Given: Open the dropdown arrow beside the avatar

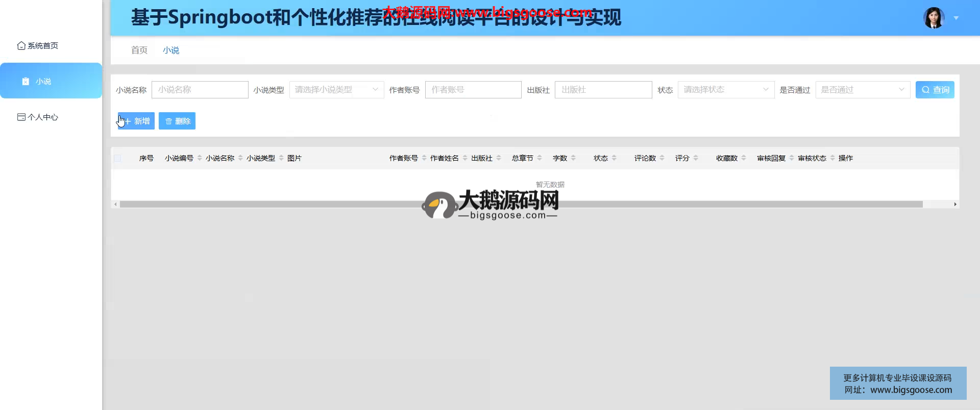Looking at the screenshot, I should click(956, 18).
